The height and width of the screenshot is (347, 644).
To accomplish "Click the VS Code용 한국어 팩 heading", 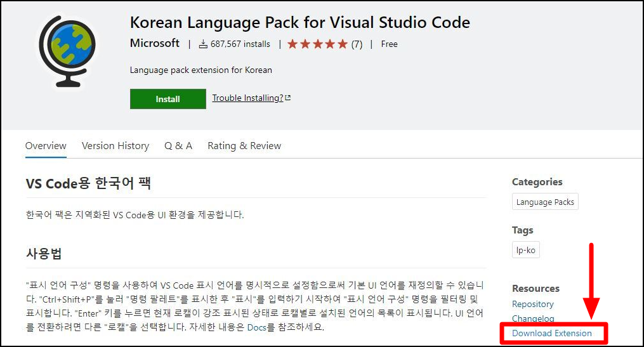I will [88, 183].
